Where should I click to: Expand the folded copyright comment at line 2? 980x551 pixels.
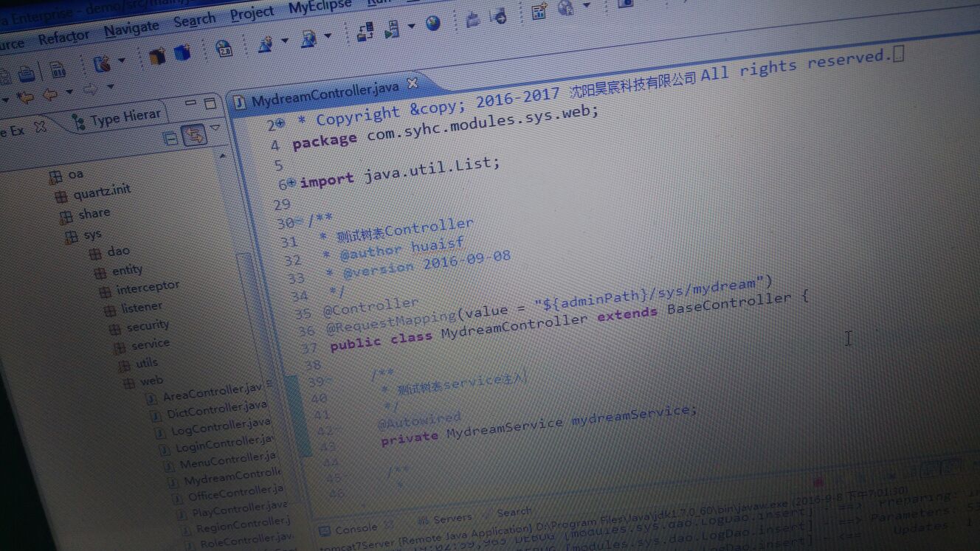coord(280,124)
